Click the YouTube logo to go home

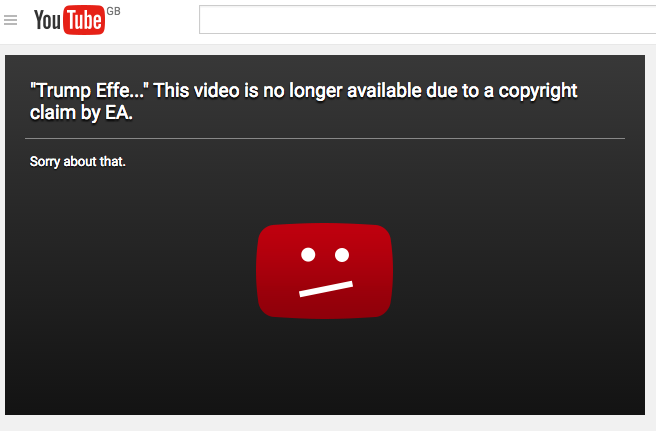pos(69,20)
